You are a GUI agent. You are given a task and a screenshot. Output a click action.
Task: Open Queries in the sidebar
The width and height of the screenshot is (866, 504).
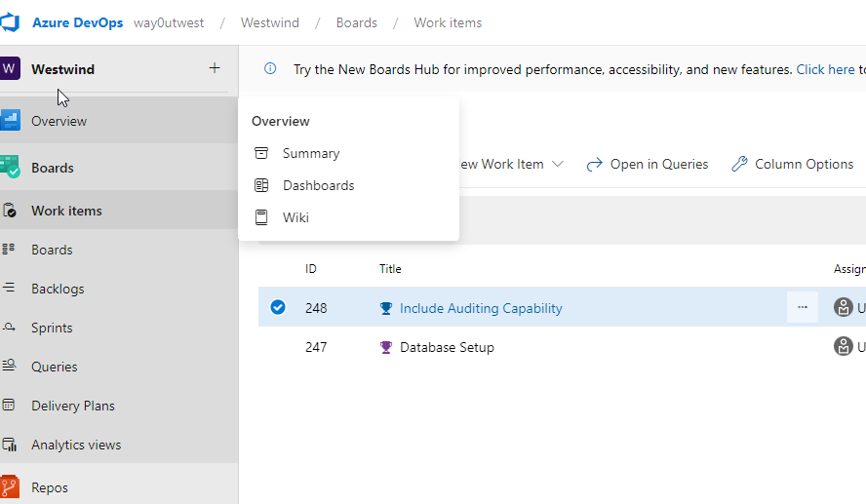54,367
